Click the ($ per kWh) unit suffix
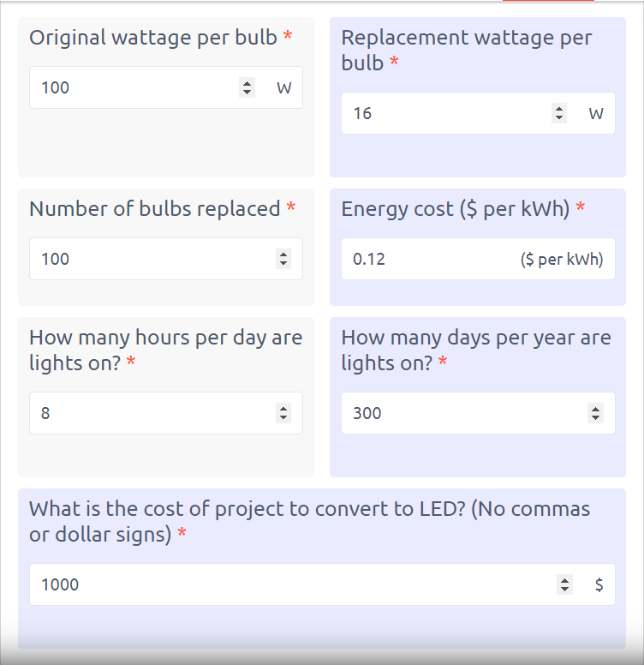 (562, 259)
